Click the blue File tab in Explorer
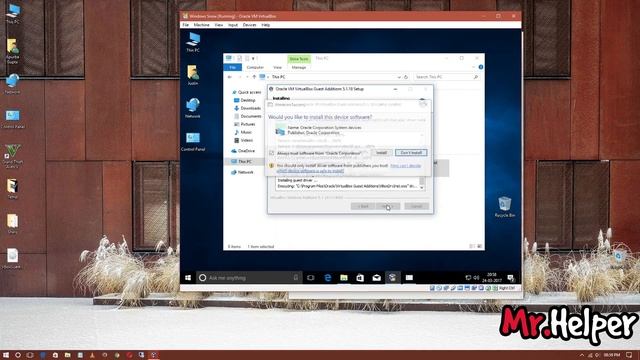 (x=233, y=67)
